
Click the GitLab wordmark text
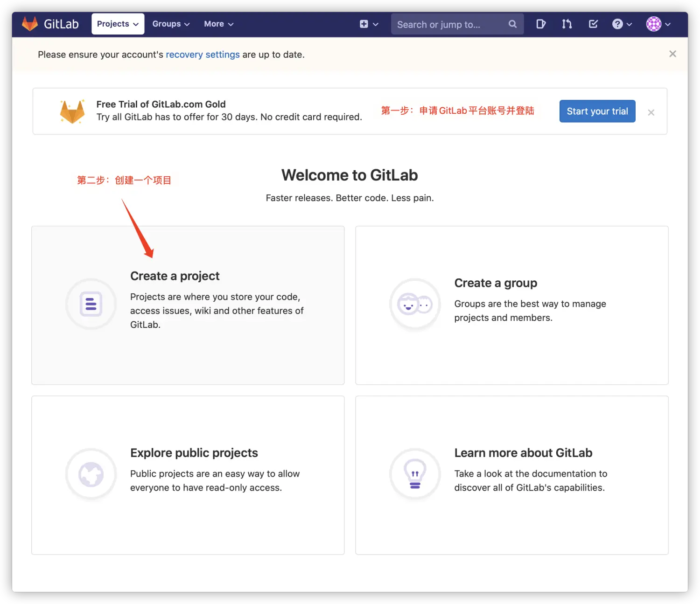[x=61, y=24]
